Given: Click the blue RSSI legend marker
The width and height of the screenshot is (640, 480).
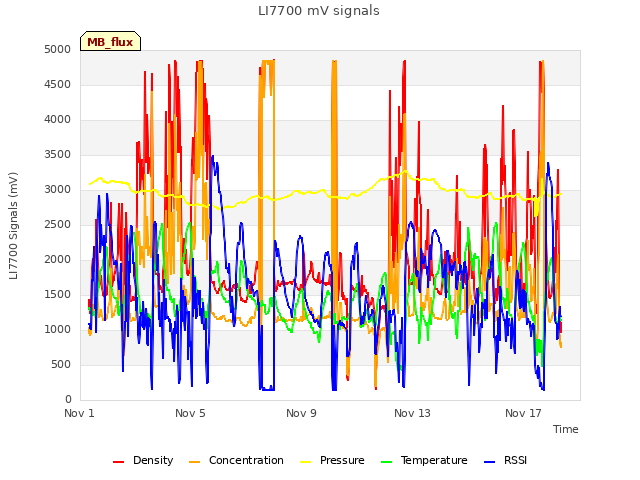Looking at the screenshot, I should 489,462.
